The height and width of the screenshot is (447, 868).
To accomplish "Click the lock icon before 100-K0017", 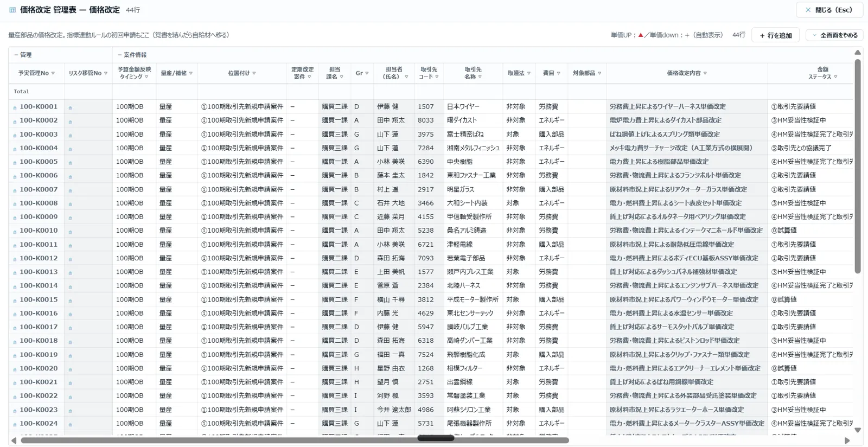I will 15,328.
